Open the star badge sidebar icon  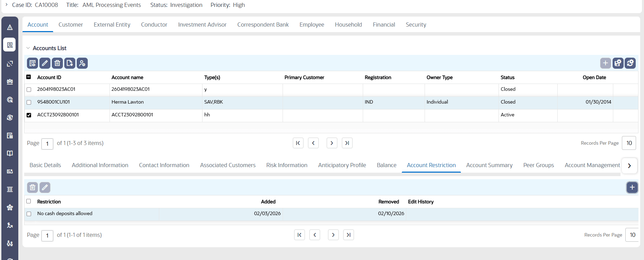pos(10,207)
